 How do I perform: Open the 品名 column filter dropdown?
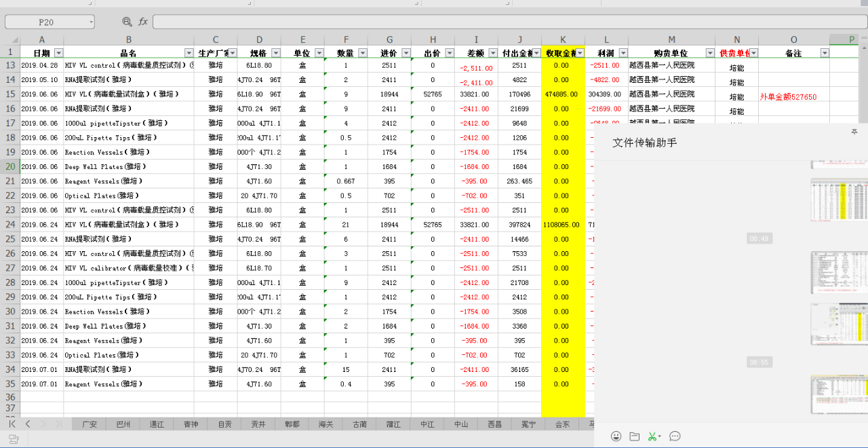[189, 53]
